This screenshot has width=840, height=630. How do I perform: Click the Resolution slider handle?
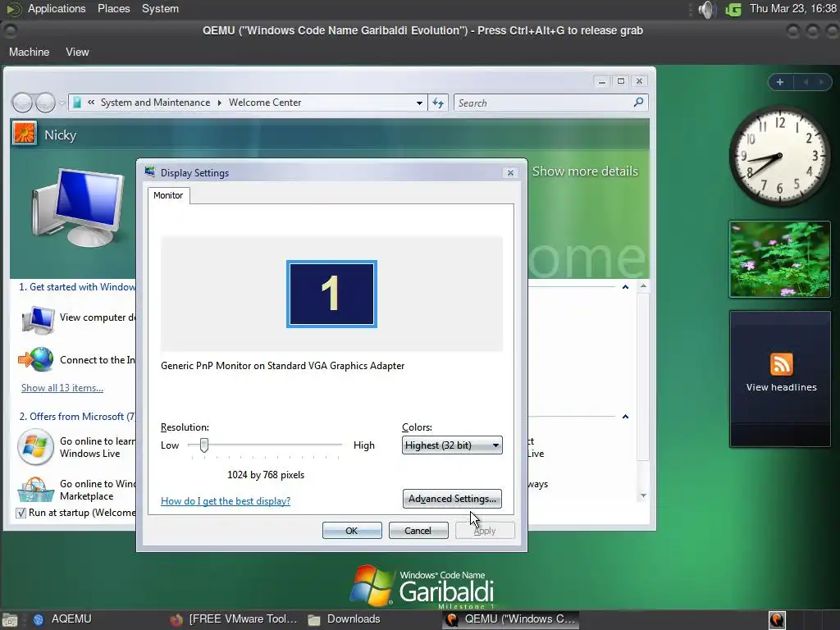click(204, 445)
